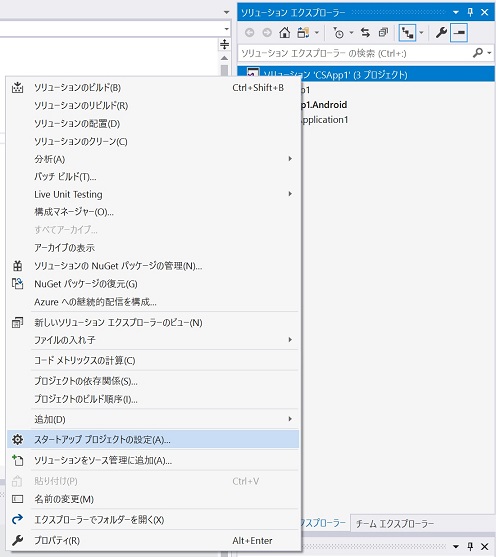This screenshot has width=496, height=557.
Task: Select コード メトリックスの計算(C) menu item
Action: coord(153,361)
